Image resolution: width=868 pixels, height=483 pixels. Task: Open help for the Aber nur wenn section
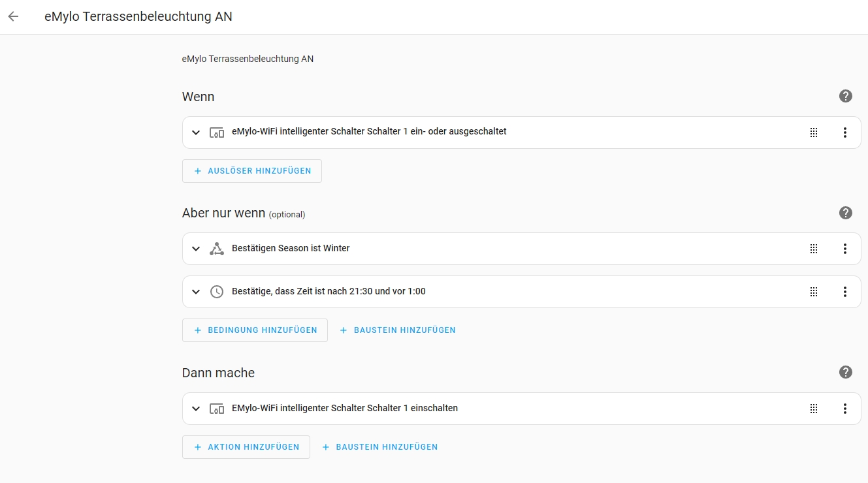point(846,213)
